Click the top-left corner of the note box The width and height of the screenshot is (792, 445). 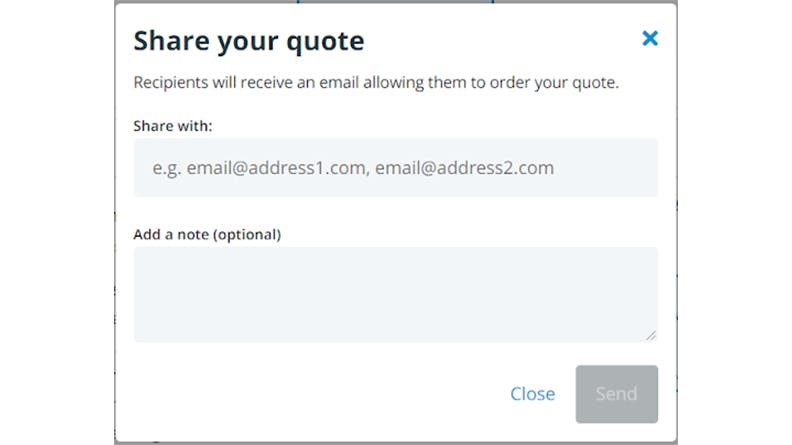click(x=139, y=252)
